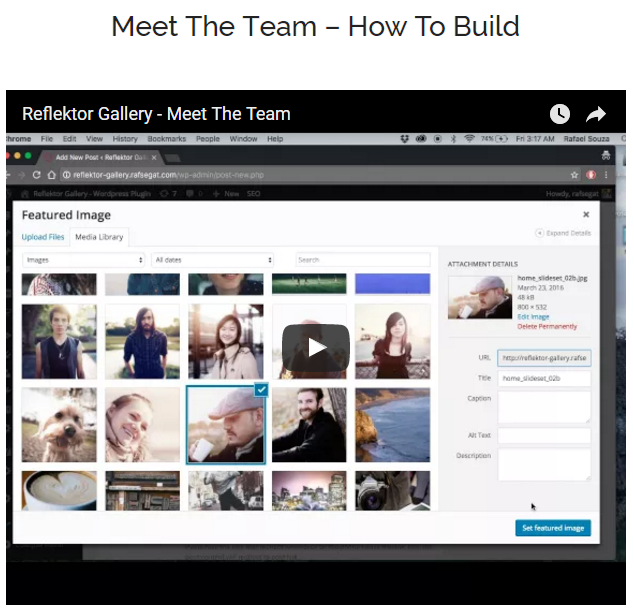
Task: Click the Bluetooth icon in menu bar
Action: [453, 139]
